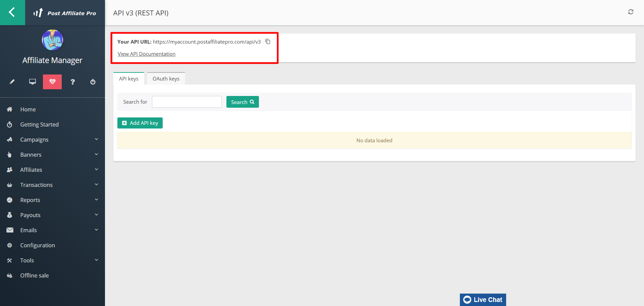The height and width of the screenshot is (306, 644).
Task: Click the Add API key button
Action: (140, 123)
